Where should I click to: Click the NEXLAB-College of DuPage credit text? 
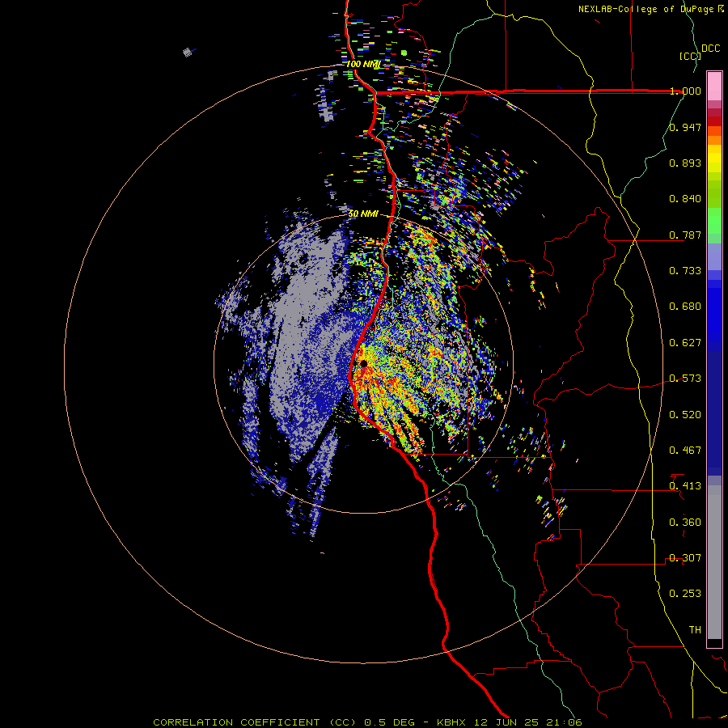pyautogui.click(x=645, y=9)
